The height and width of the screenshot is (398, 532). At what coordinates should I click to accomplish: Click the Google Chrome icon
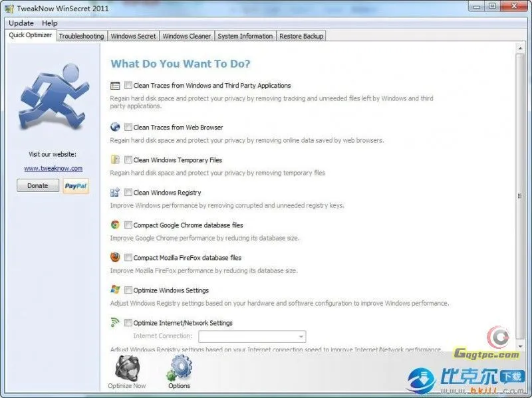click(116, 225)
